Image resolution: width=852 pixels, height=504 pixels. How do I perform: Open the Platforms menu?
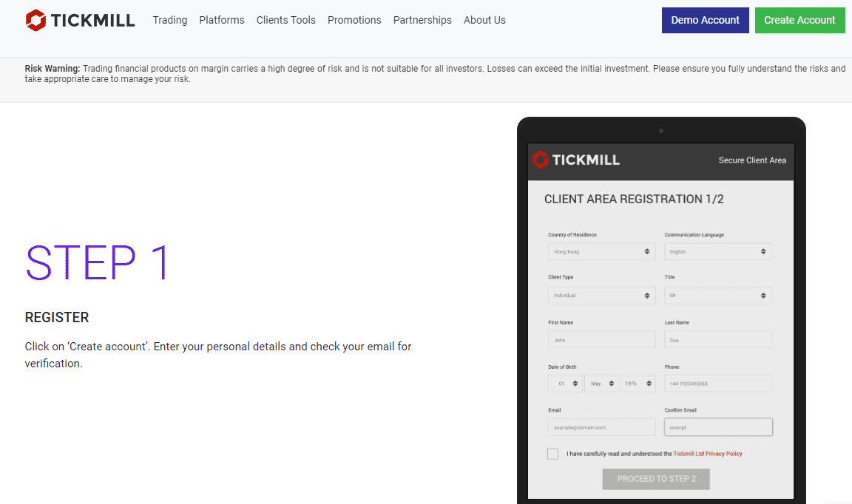(222, 20)
